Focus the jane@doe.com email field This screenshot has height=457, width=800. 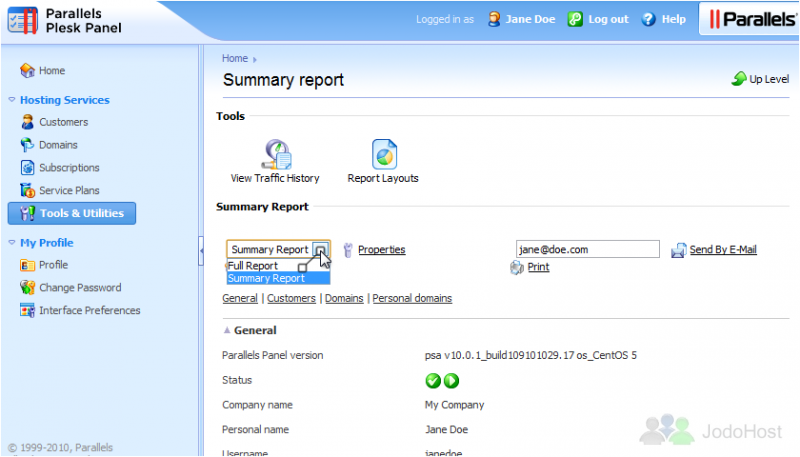(x=588, y=249)
